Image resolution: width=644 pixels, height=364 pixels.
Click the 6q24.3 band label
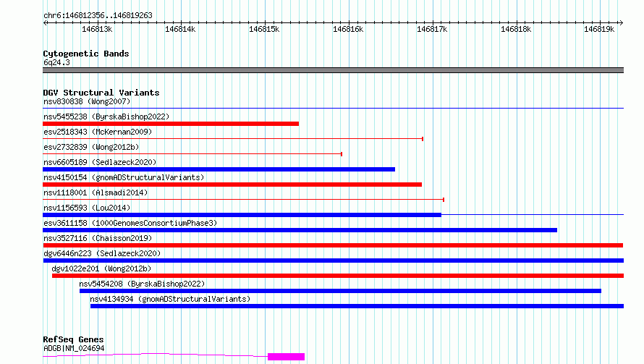[56, 62]
